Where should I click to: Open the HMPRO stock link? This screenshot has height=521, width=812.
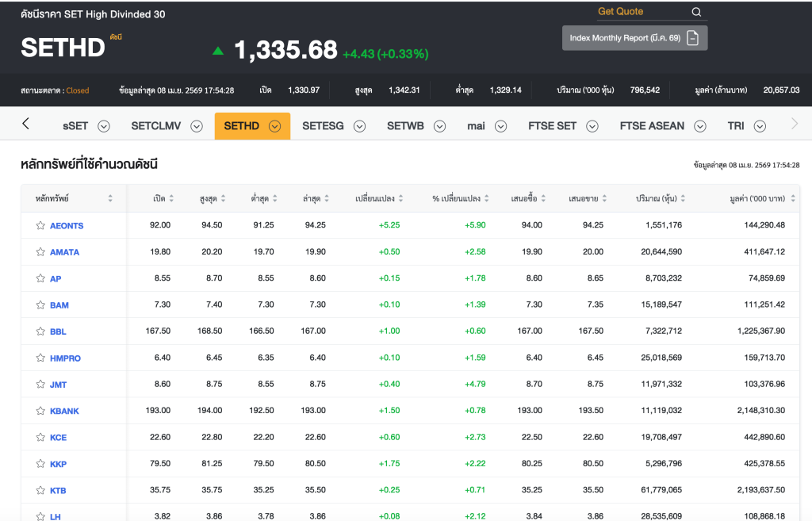pyautogui.click(x=65, y=358)
